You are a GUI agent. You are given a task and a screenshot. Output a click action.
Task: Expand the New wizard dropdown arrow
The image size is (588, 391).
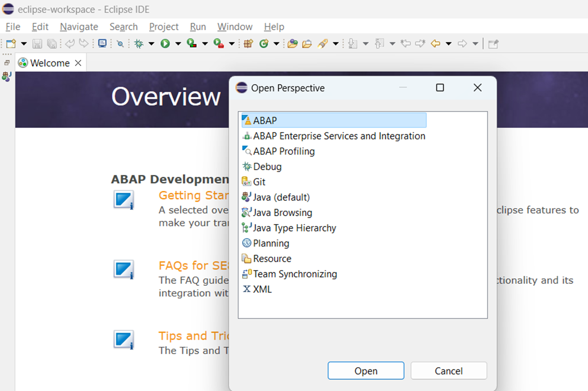coord(24,44)
